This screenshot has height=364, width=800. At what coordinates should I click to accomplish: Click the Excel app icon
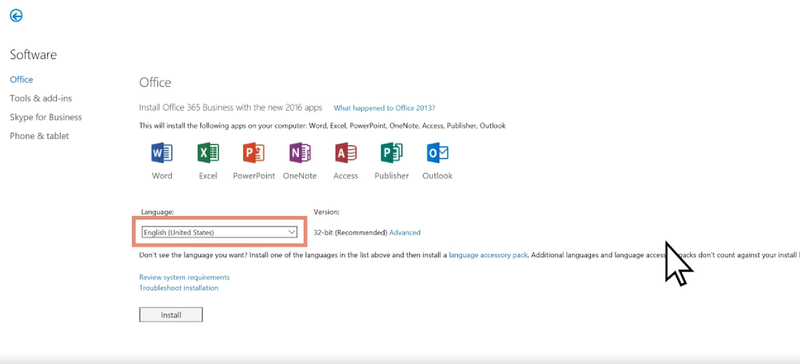click(x=208, y=153)
